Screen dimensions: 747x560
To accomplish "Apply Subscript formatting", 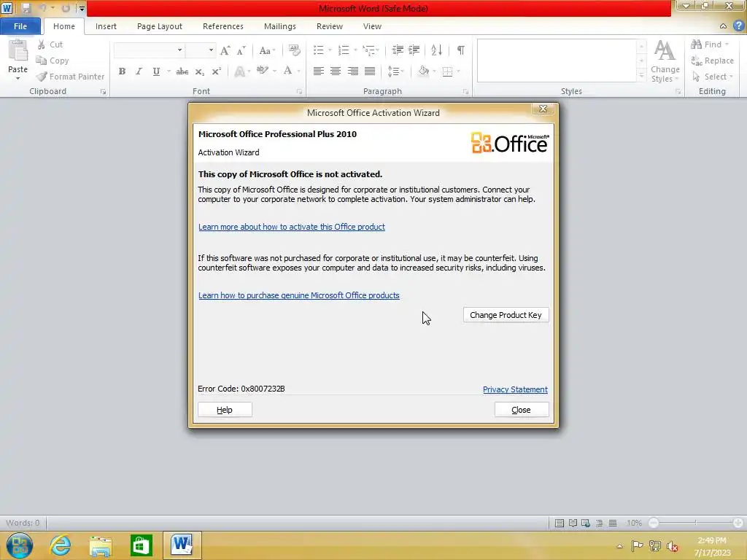I will 200,71.
